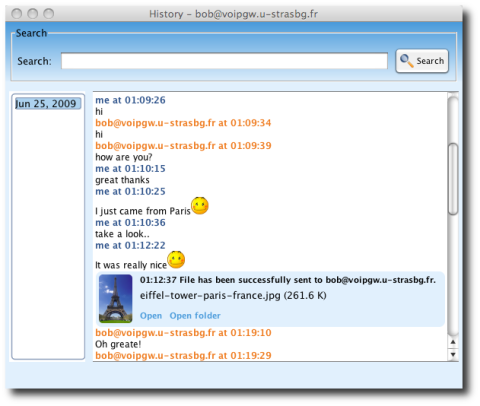Click the 'me at 01:09:26' header
Image resolution: width=480 pixels, height=406 pixels.
[130, 100]
